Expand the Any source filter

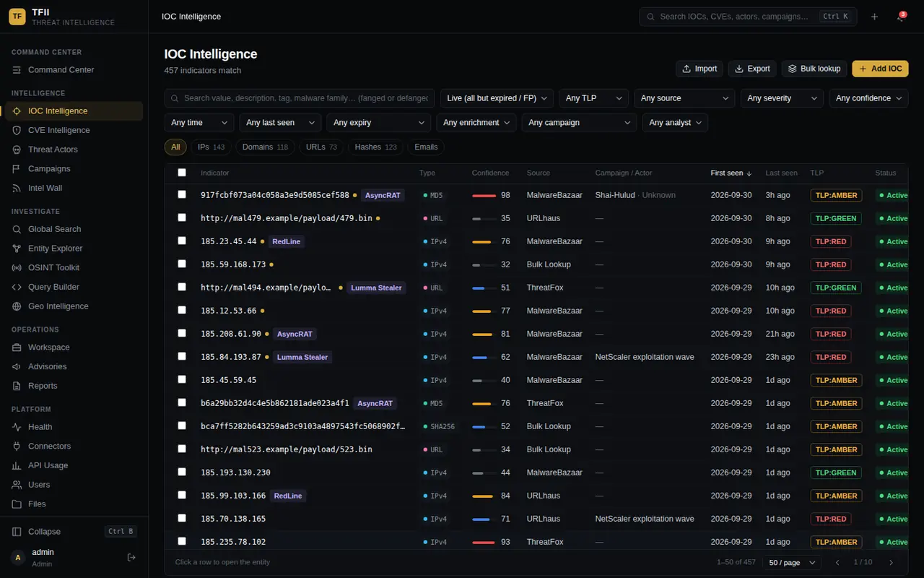pos(684,98)
